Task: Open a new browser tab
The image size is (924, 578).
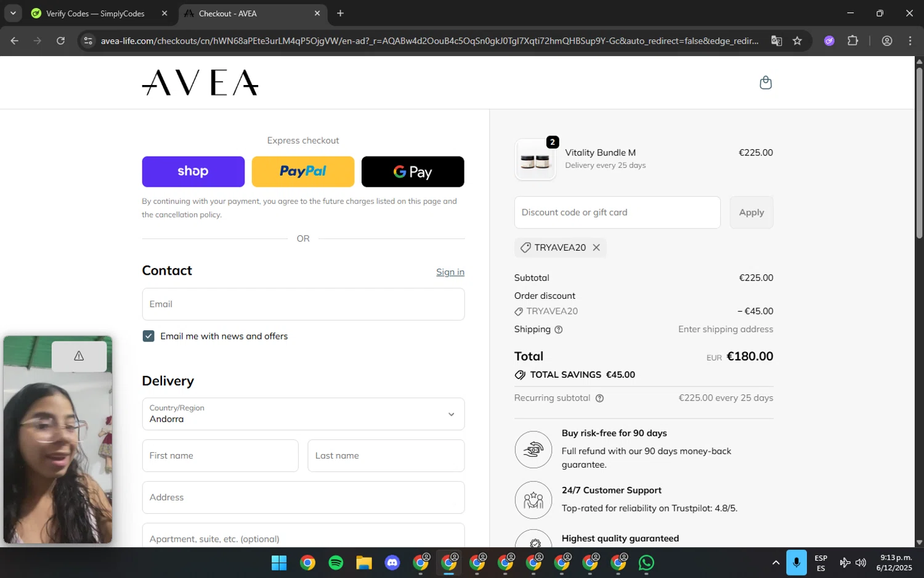Action: pos(341,13)
